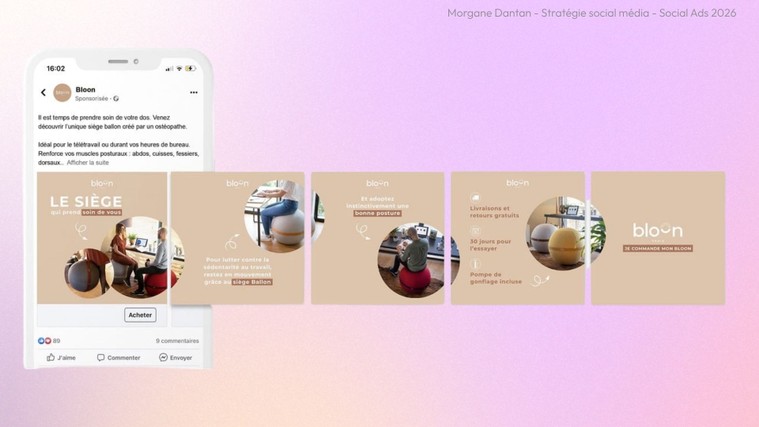The image size is (759, 427).
Task: Open the Bloon profile avatar
Action: 62,92
